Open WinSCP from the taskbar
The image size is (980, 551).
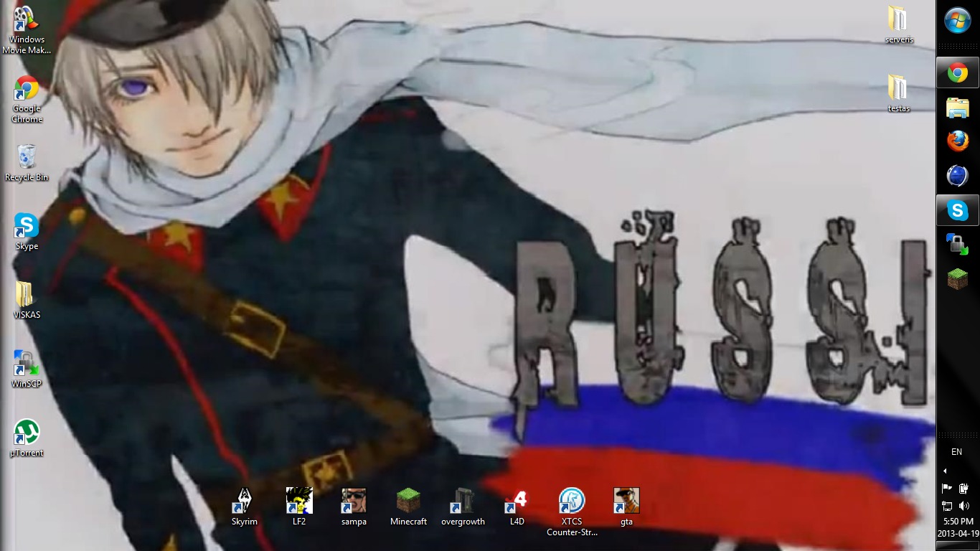(x=958, y=245)
